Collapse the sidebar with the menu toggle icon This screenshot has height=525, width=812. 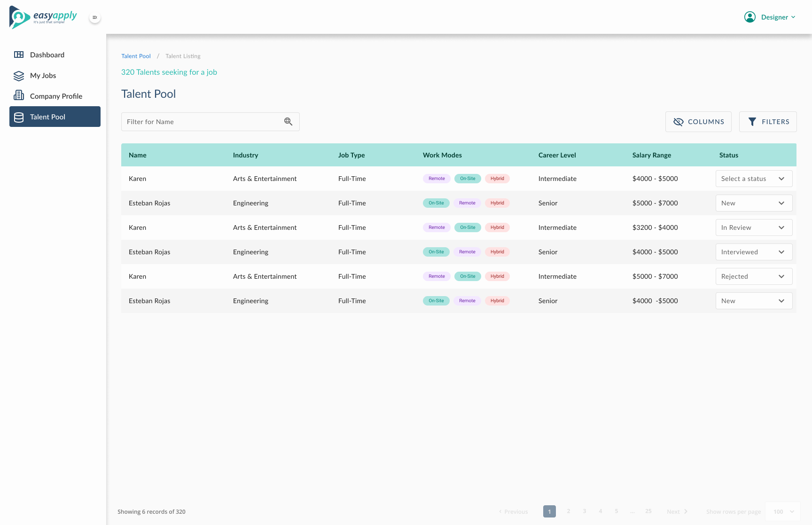point(95,17)
